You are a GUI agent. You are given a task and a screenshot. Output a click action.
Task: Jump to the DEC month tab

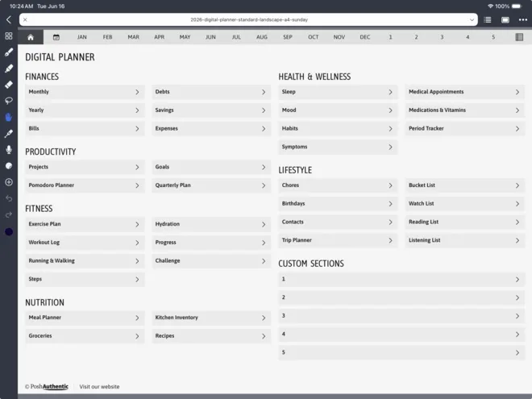[364, 37]
